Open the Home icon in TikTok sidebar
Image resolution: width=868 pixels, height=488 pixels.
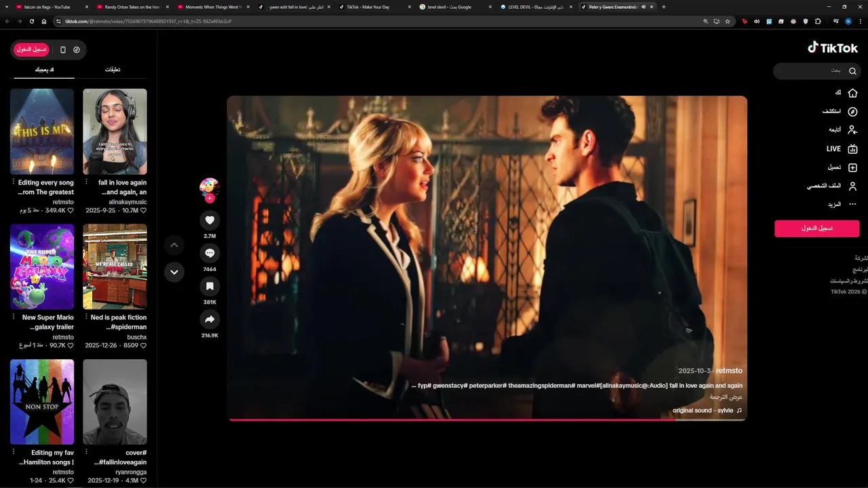(x=852, y=93)
